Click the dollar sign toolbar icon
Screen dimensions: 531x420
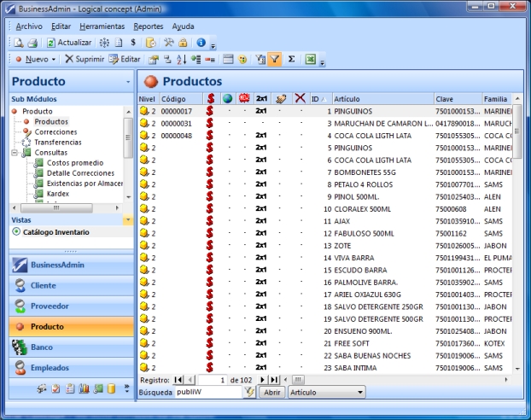[x=133, y=42]
